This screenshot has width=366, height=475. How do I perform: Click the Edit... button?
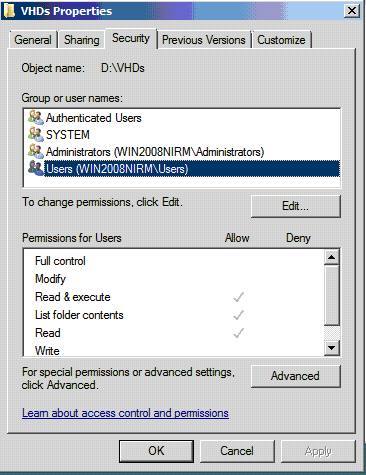click(296, 206)
